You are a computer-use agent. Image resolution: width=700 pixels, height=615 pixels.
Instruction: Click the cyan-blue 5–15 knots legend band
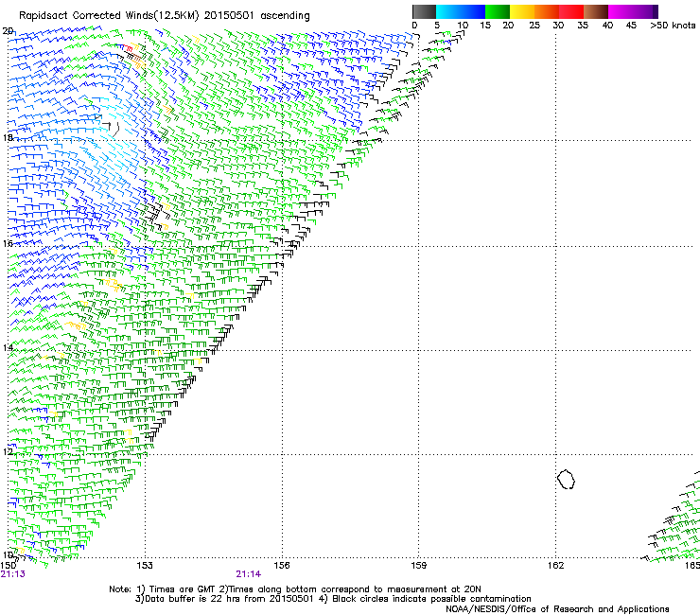click(461, 11)
